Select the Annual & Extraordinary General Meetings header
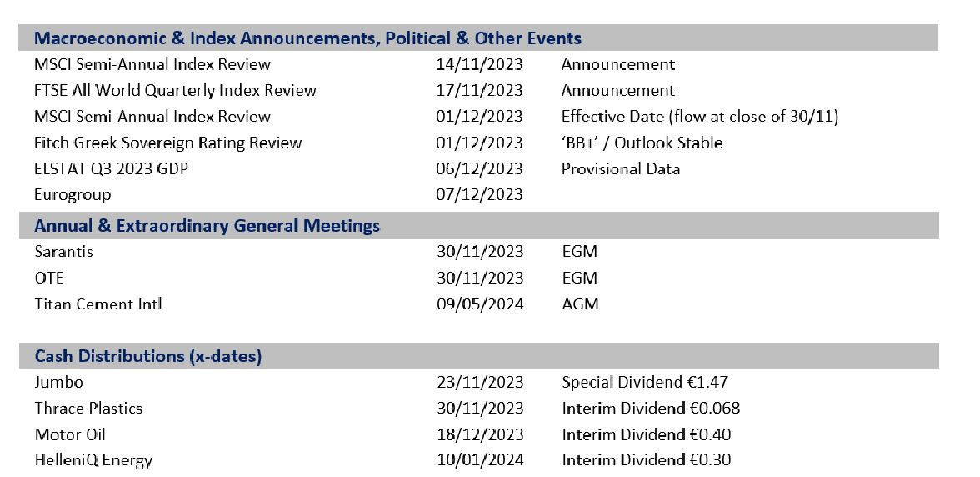 [207, 226]
